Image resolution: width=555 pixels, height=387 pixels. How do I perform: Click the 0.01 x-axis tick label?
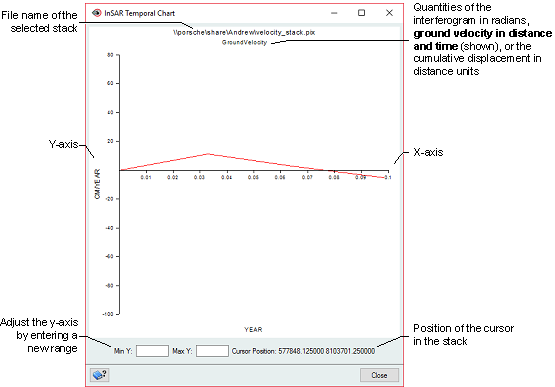click(x=146, y=177)
